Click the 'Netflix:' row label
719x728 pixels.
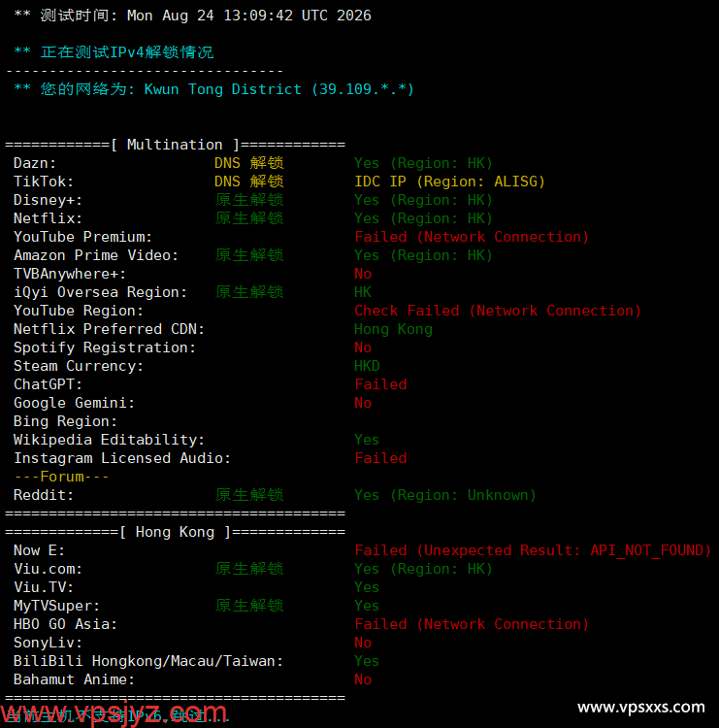(x=48, y=218)
